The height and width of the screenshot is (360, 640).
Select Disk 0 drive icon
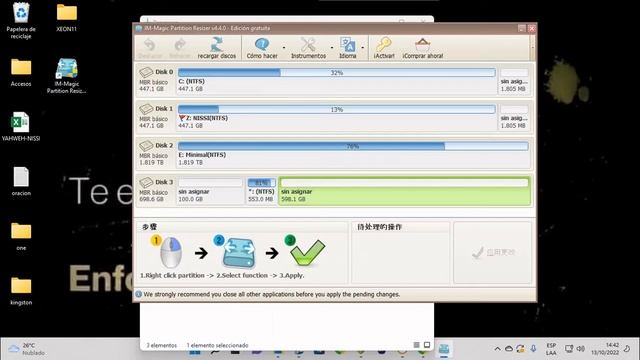(x=146, y=72)
